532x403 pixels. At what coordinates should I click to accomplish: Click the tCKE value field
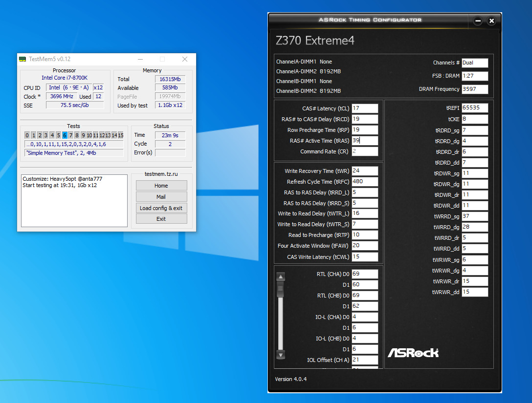click(475, 119)
